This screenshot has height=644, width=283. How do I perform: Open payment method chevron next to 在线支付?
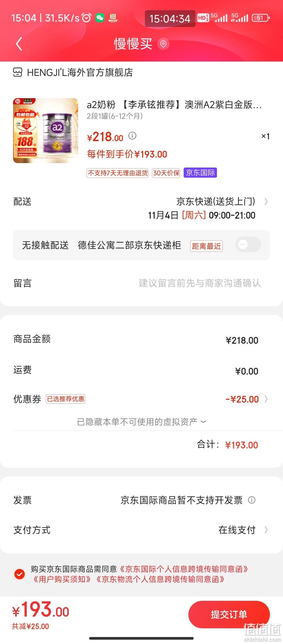coord(266,530)
